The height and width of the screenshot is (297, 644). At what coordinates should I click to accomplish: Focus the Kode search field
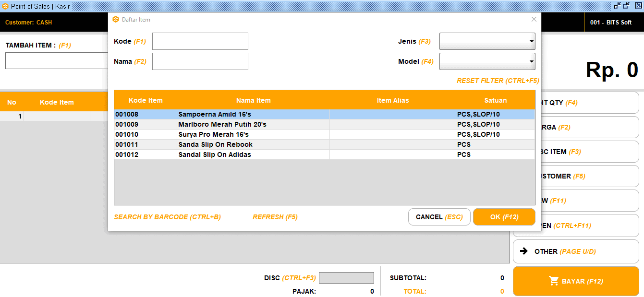pos(200,41)
